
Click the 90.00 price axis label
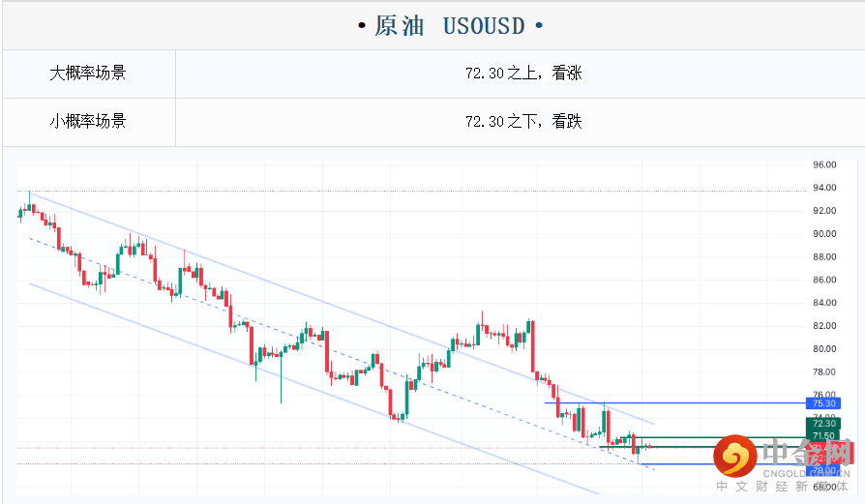pyautogui.click(x=824, y=234)
